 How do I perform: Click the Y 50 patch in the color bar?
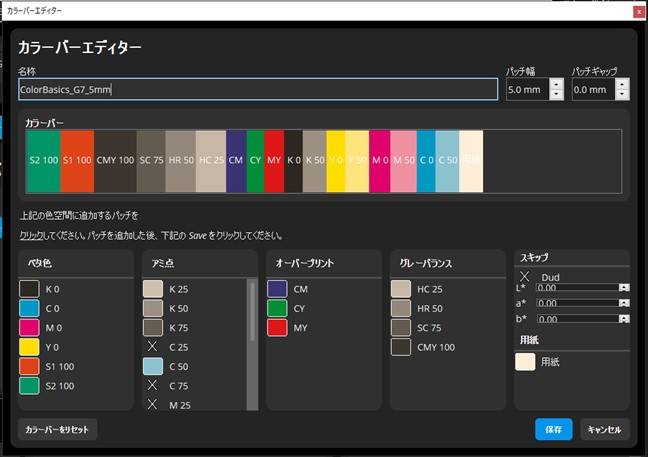tap(357, 161)
